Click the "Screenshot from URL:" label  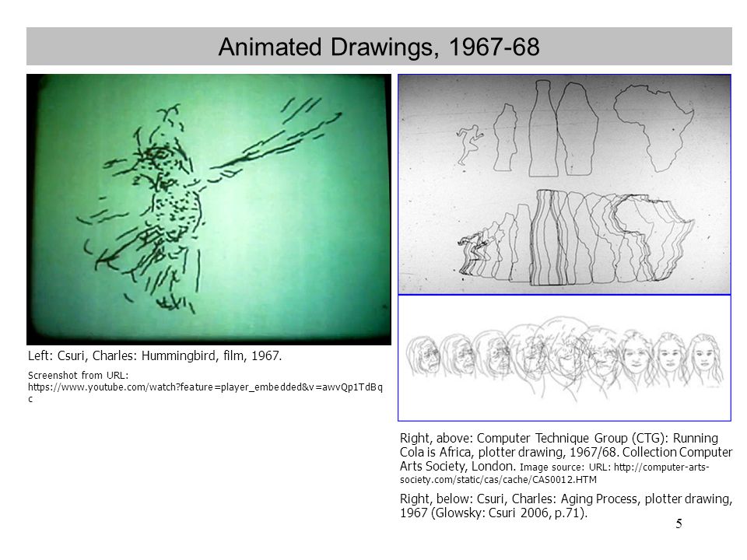pos(78,375)
